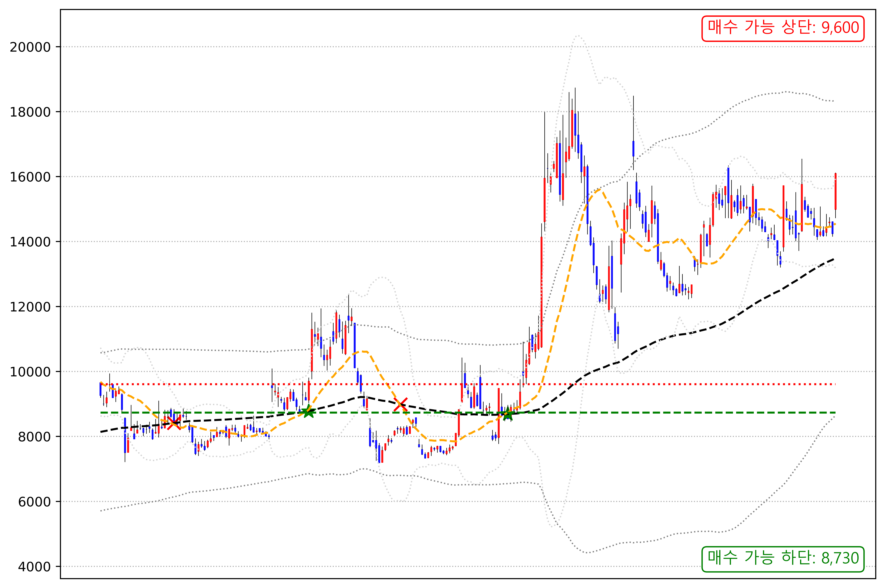Click the 12000 y-axis tick label

(x=30, y=307)
